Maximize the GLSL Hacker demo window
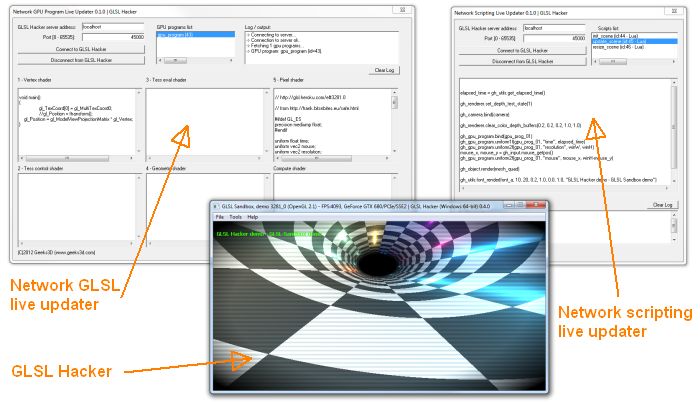Image resolution: width=700 pixels, height=403 pixels. click(521, 205)
